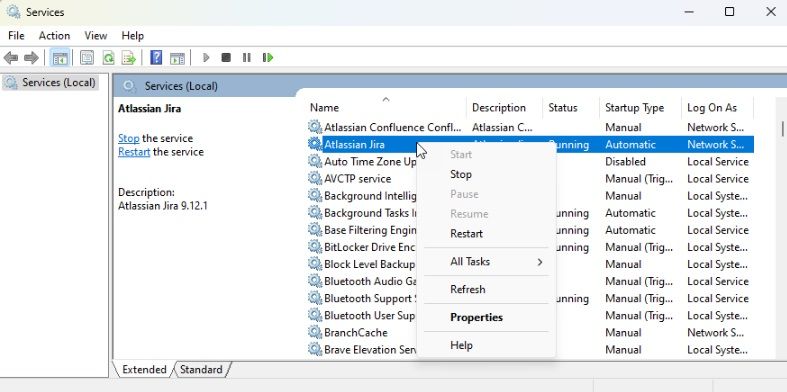Click the Forward arrow toolbar icon

coord(31,58)
